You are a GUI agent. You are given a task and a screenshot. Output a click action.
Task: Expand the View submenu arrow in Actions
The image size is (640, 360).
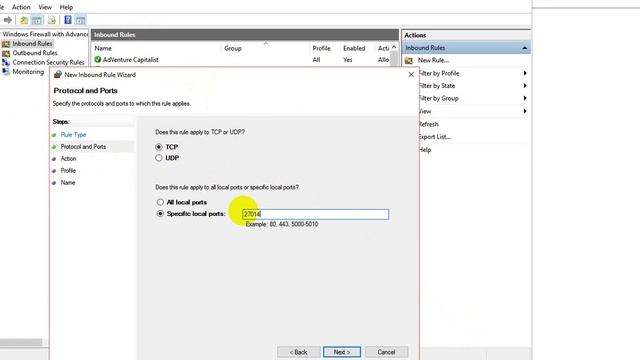click(x=525, y=111)
